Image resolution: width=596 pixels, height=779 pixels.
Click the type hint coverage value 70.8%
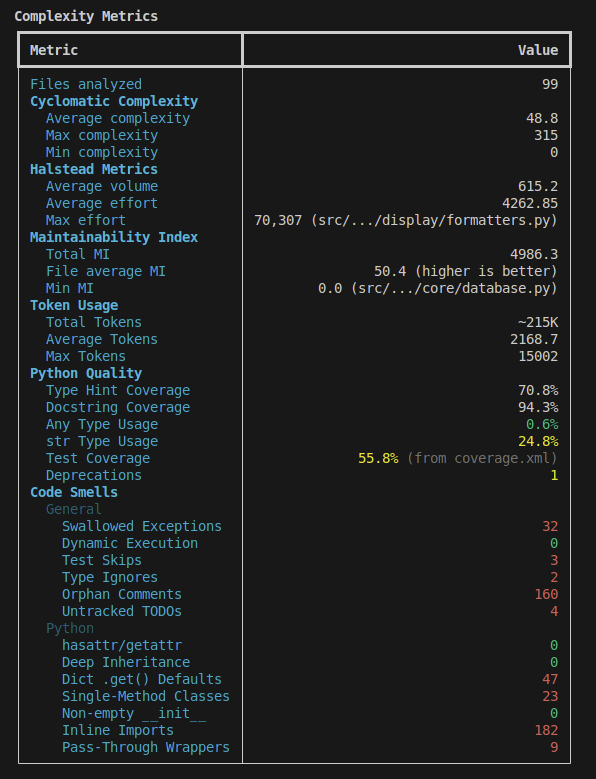538,390
